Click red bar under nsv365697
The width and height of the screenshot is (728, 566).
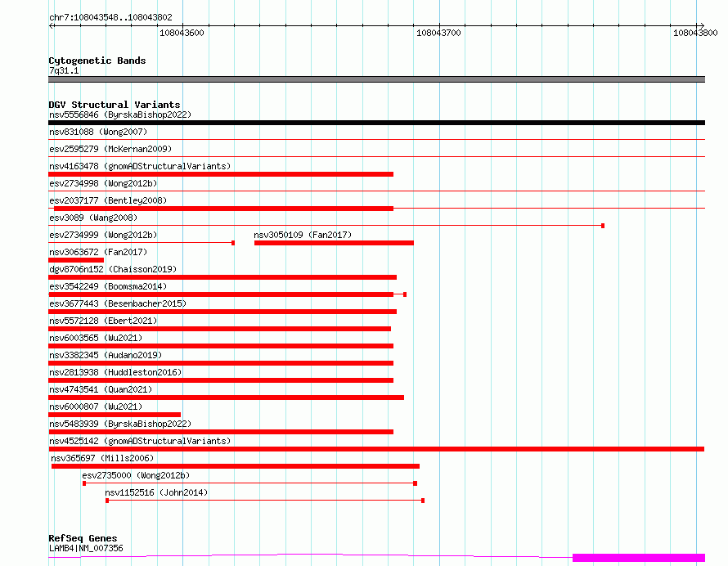[x=236, y=466]
